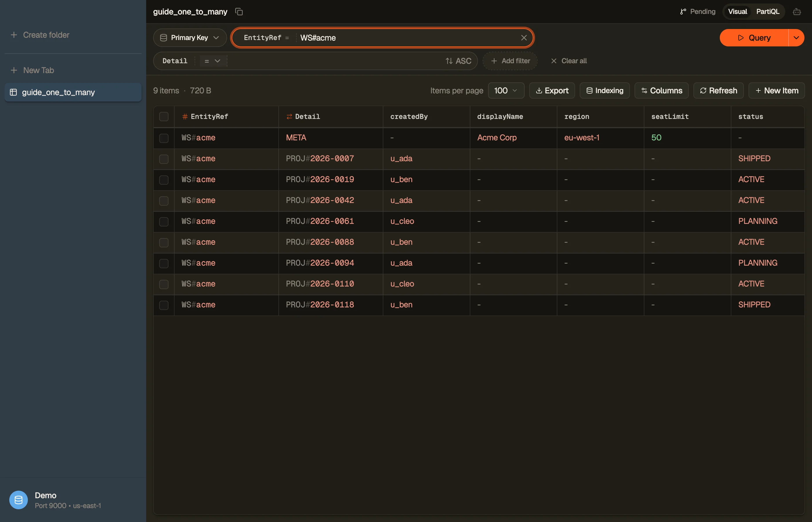Check the PROJ#2026-0094 row checkbox
Screen dimensions: 812x522
tap(164, 263)
